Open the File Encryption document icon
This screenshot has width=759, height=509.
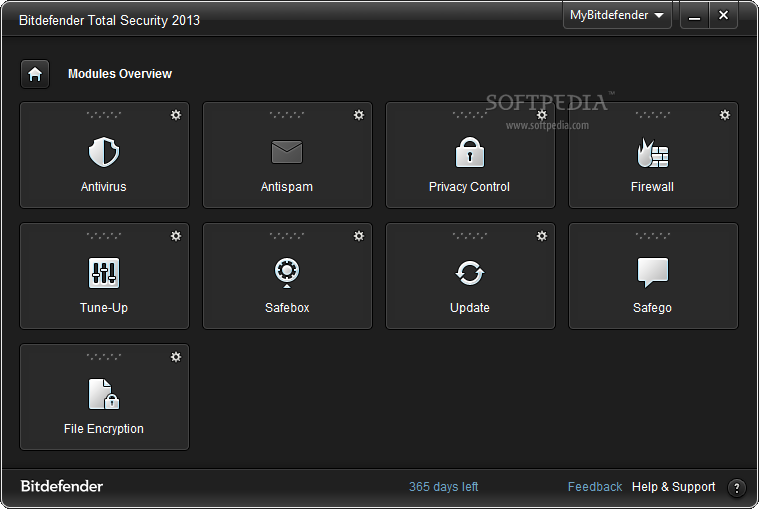(x=104, y=394)
